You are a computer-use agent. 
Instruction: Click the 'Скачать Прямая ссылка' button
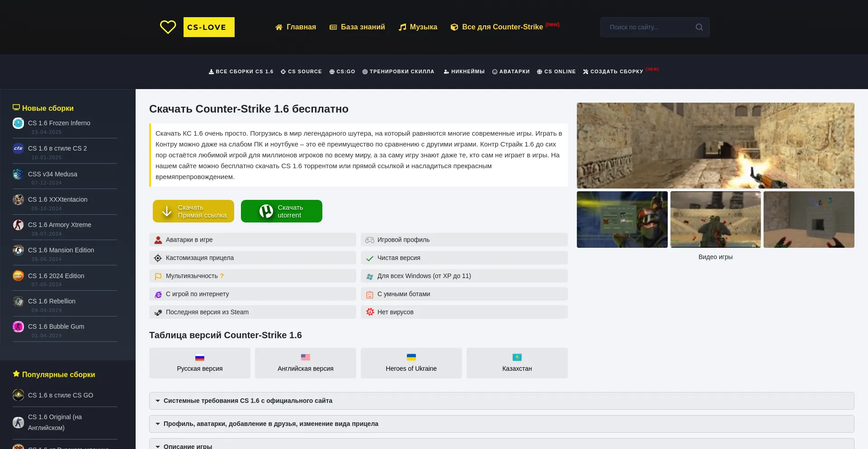coord(193,211)
